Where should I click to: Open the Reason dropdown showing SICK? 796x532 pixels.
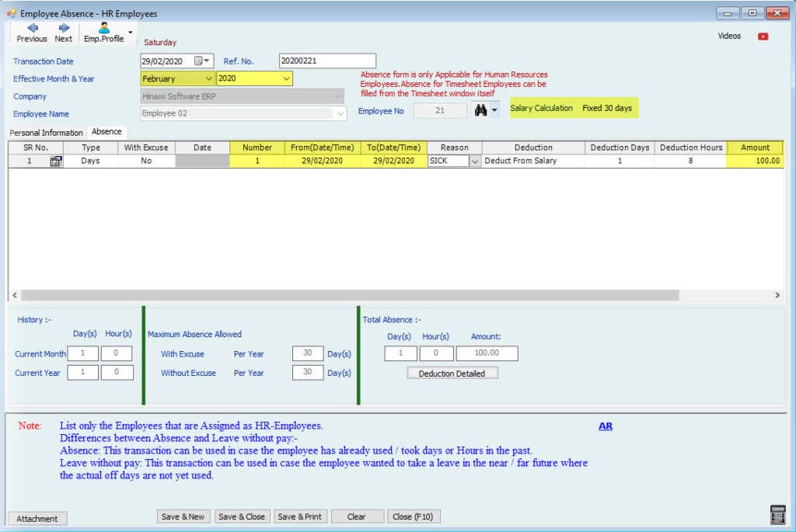click(475, 162)
